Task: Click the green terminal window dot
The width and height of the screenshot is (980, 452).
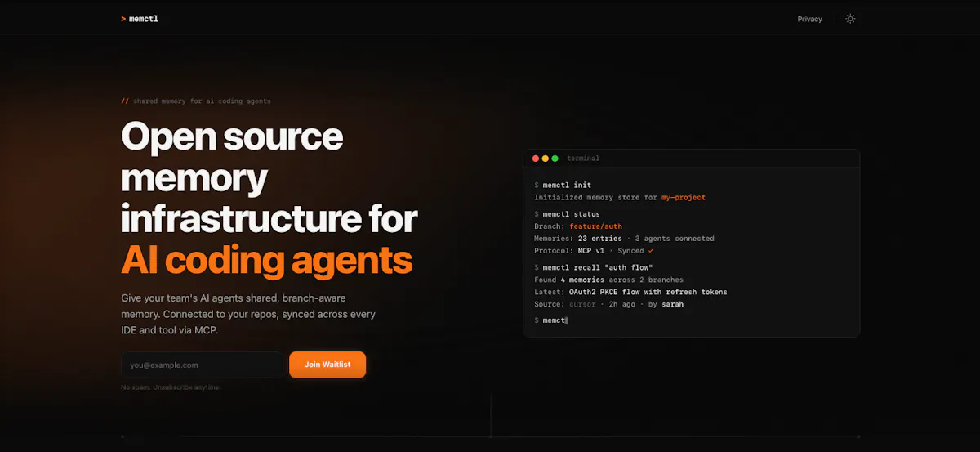Action: click(x=555, y=159)
